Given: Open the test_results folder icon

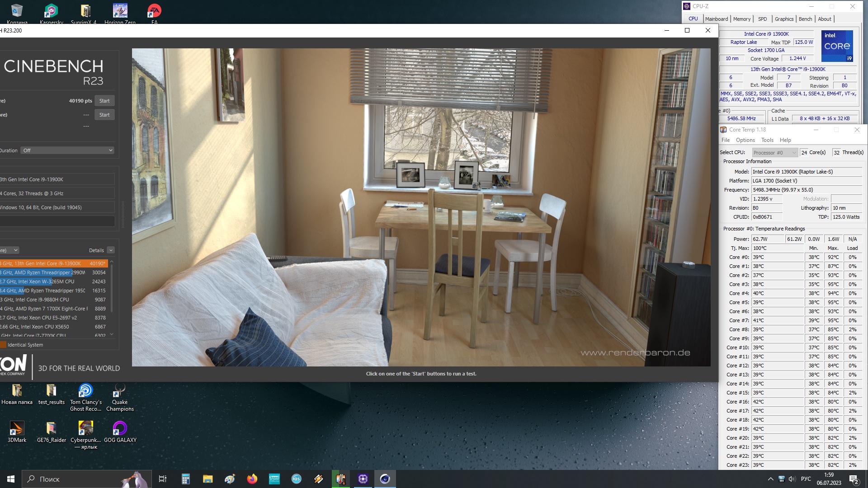Looking at the screenshot, I should point(51,390).
